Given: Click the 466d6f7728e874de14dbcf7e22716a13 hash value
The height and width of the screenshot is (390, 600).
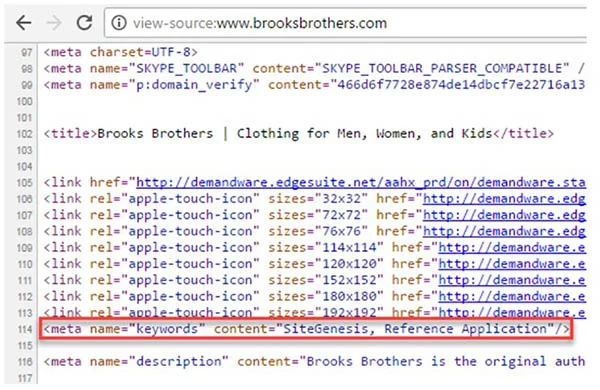Looking at the screenshot, I should (461, 85).
